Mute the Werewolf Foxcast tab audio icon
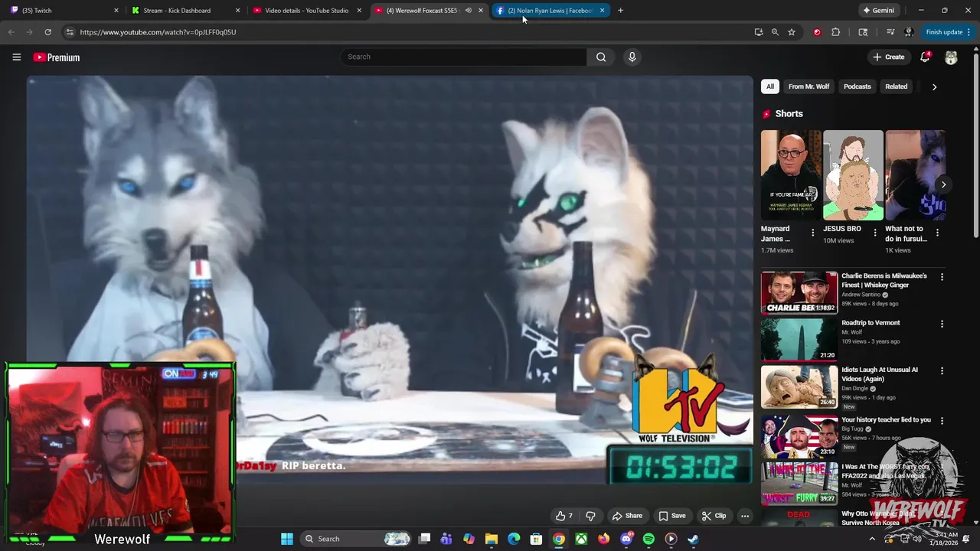This screenshot has width=980, height=551. pyautogui.click(x=468, y=11)
